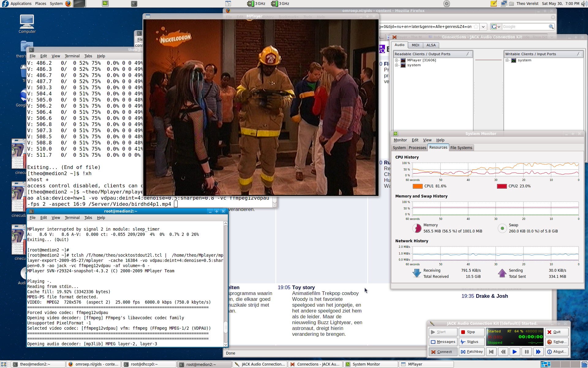588x368 pixels.
Task: Switch to root@dhccp0 taskbar entry
Action: pyautogui.click(x=149, y=364)
